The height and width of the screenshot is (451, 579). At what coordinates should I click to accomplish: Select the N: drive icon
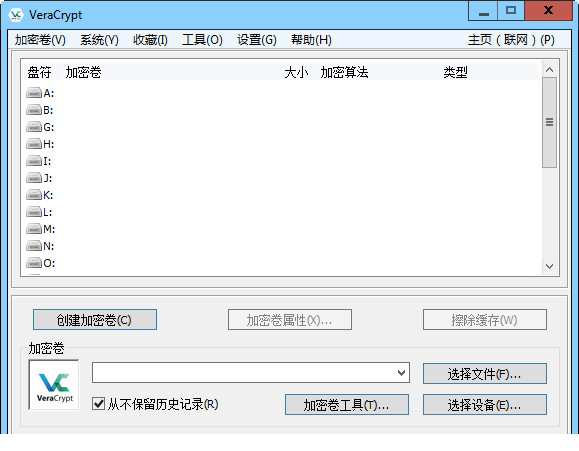pyautogui.click(x=34, y=246)
